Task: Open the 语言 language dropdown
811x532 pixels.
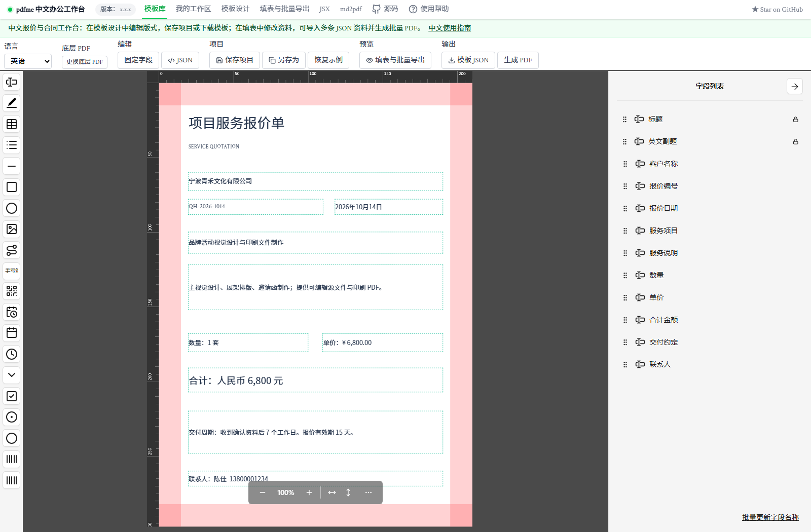Action: [x=28, y=61]
